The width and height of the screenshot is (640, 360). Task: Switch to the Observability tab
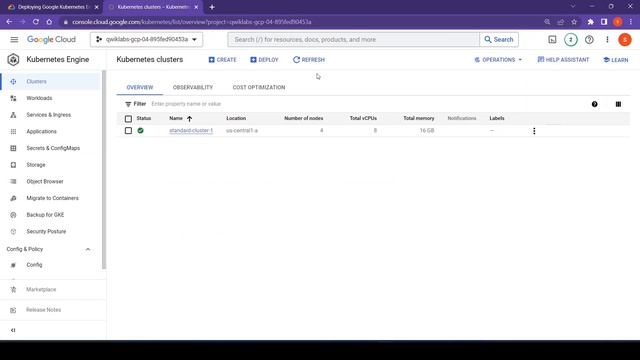[193, 87]
